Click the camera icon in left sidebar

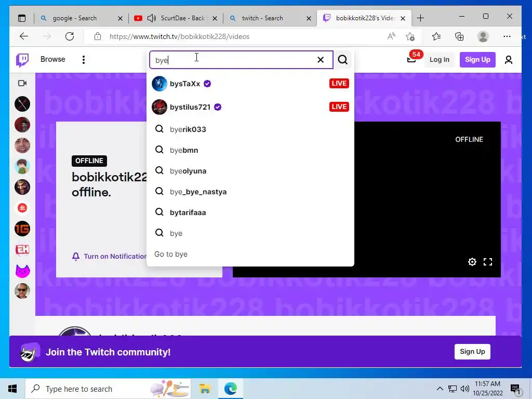(x=22, y=83)
